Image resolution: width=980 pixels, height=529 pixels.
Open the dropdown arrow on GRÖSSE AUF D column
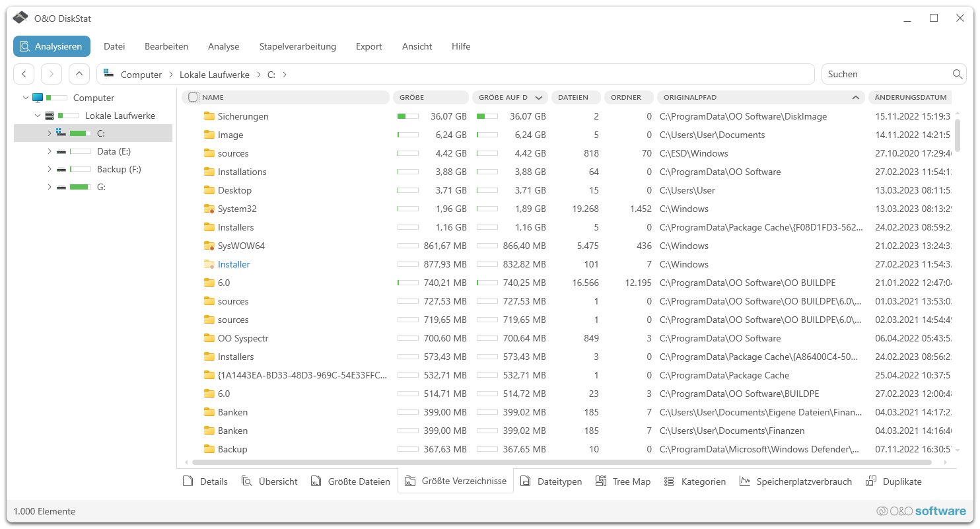click(539, 97)
